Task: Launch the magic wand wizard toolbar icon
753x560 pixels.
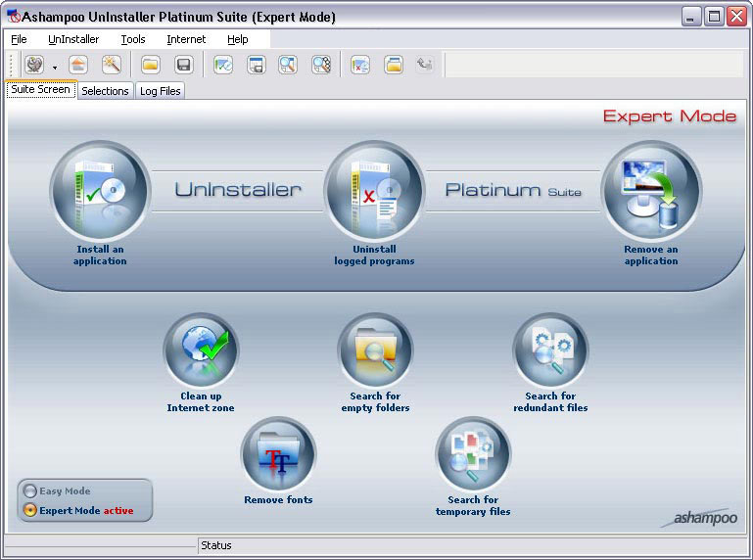Action: 112,65
